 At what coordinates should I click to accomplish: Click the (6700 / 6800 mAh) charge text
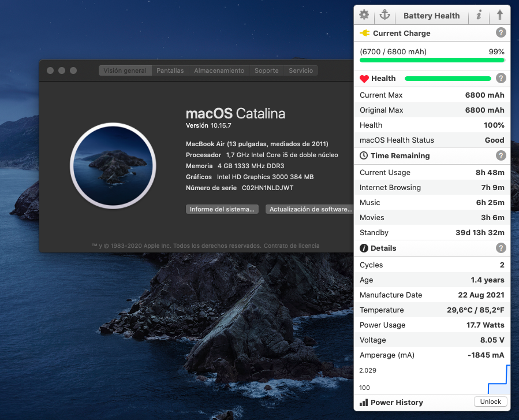[x=393, y=51]
